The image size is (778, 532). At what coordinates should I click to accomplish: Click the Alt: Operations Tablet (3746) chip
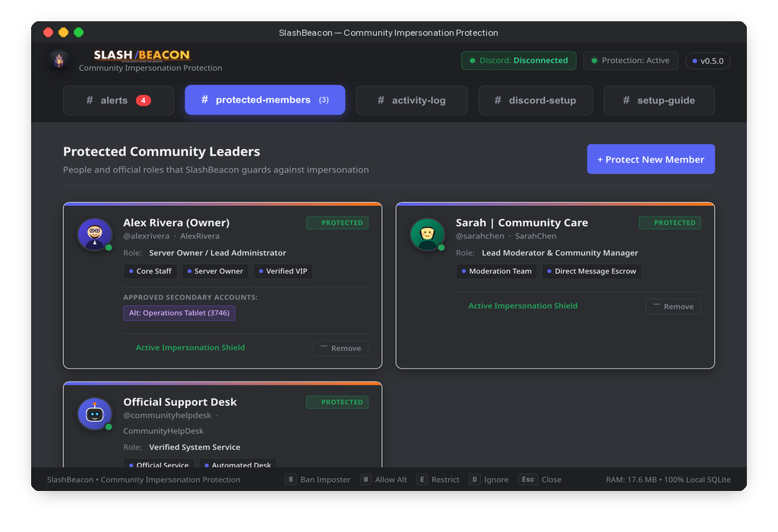coord(179,313)
